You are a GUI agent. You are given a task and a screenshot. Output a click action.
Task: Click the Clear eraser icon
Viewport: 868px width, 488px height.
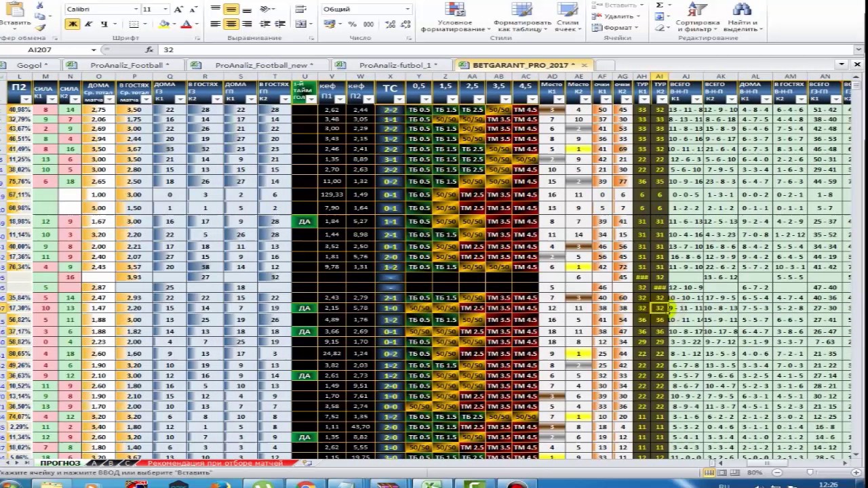click(659, 28)
